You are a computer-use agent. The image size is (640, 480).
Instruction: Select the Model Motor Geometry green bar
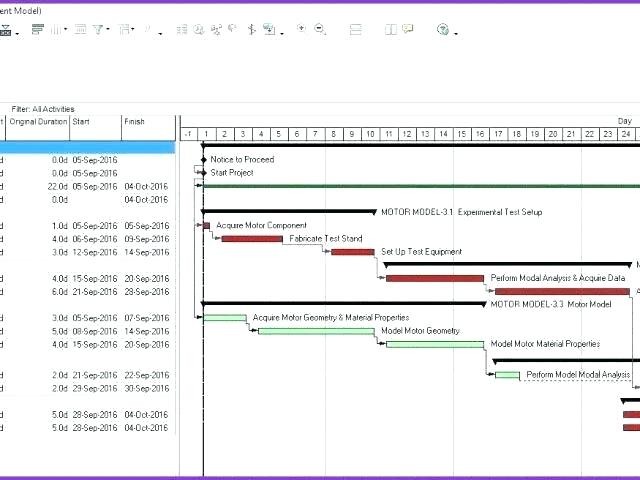[315, 331]
